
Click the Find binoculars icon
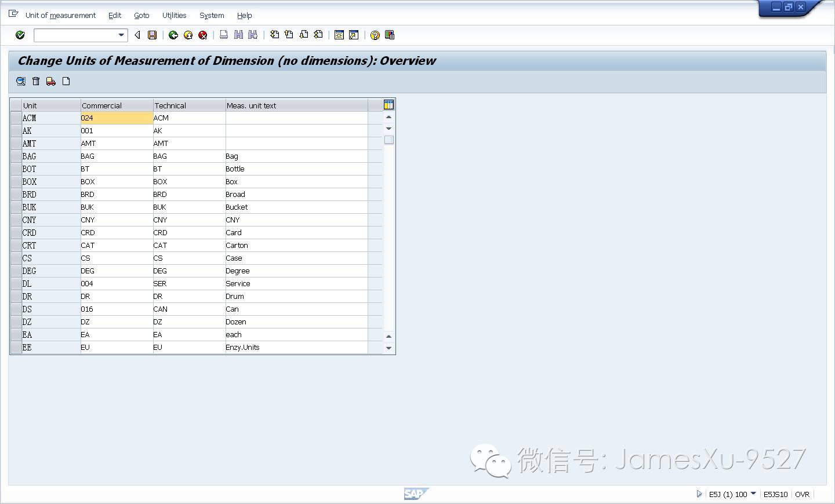coord(238,35)
